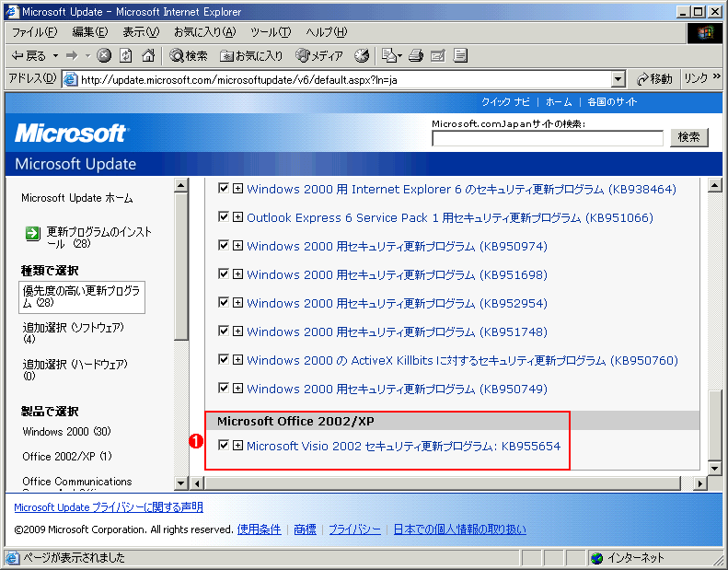The image size is (728, 570).
Task: Select Windows 2000 (30) product filter
Action: tap(67, 432)
